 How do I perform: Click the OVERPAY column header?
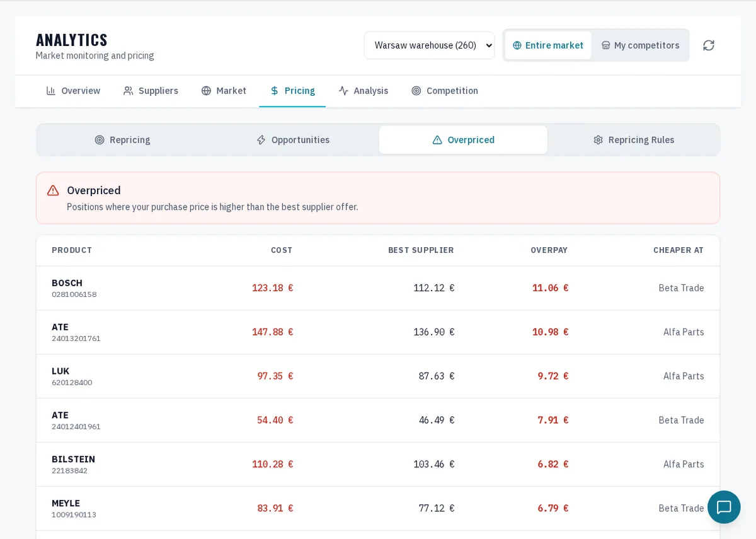click(549, 250)
